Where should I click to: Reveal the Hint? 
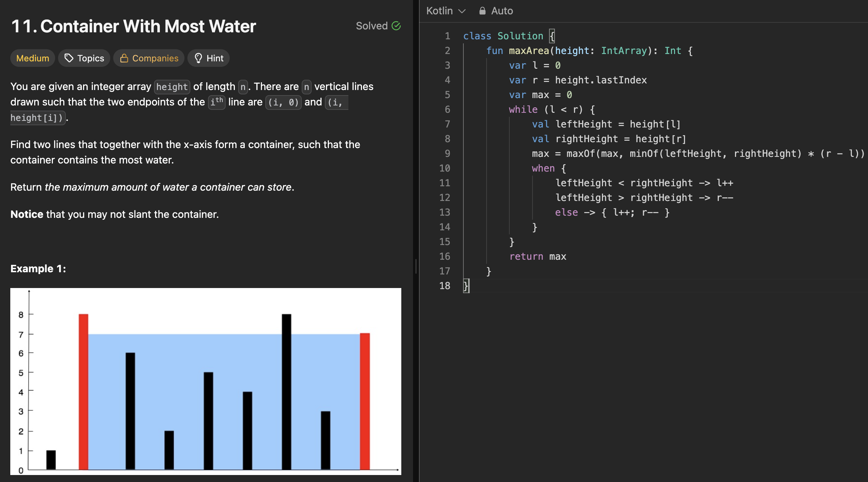tap(209, 58)
